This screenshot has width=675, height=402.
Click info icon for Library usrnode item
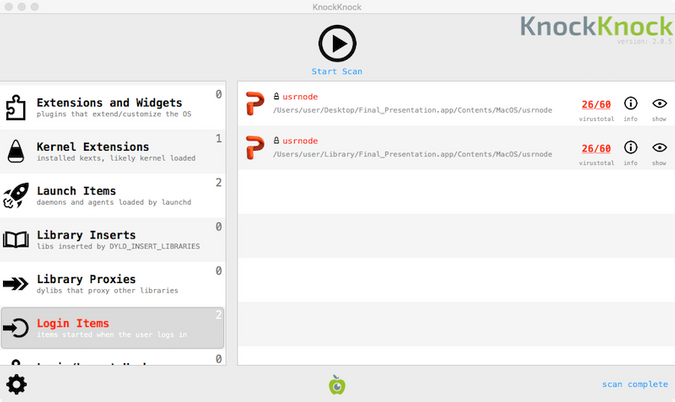point(631,148)
